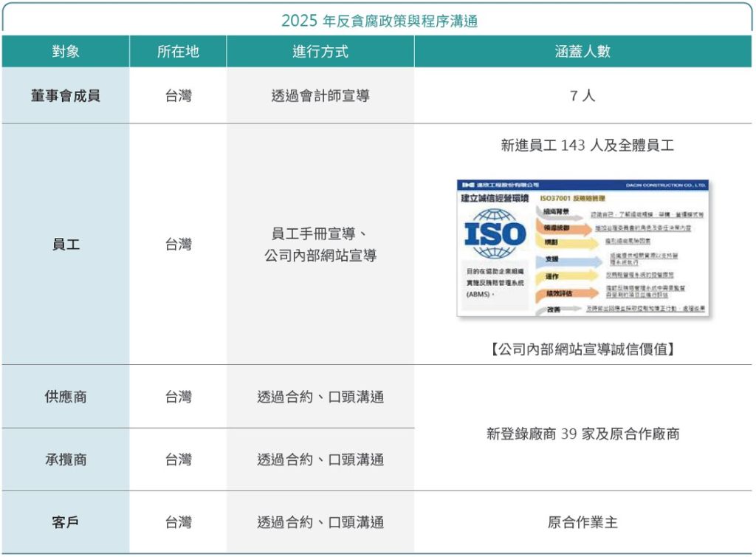This screenshot has height=557, width=756.
Task: Click the 原合作業主 cell in the 客戶 row
Action: pyautogui.click(x=583, y=522)
